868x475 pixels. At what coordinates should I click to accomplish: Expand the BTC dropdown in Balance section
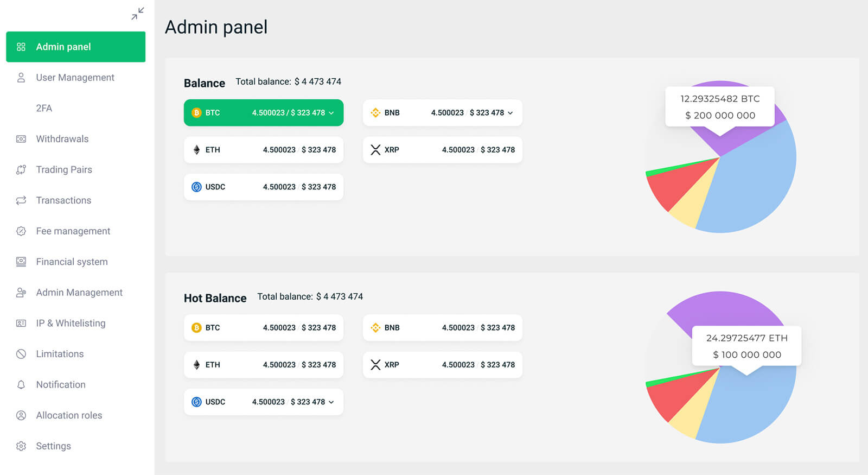[x=331, y=113]
